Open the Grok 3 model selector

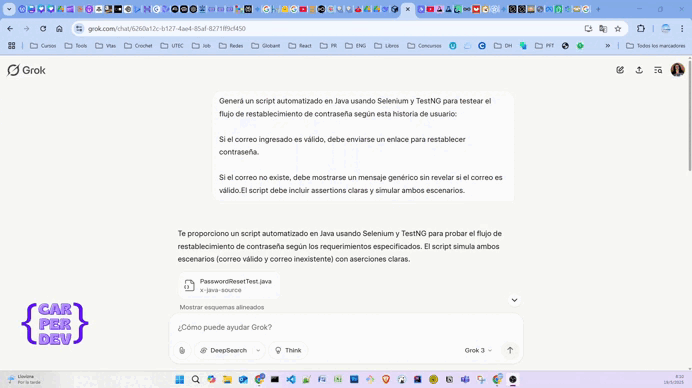(x=478, y=350)
